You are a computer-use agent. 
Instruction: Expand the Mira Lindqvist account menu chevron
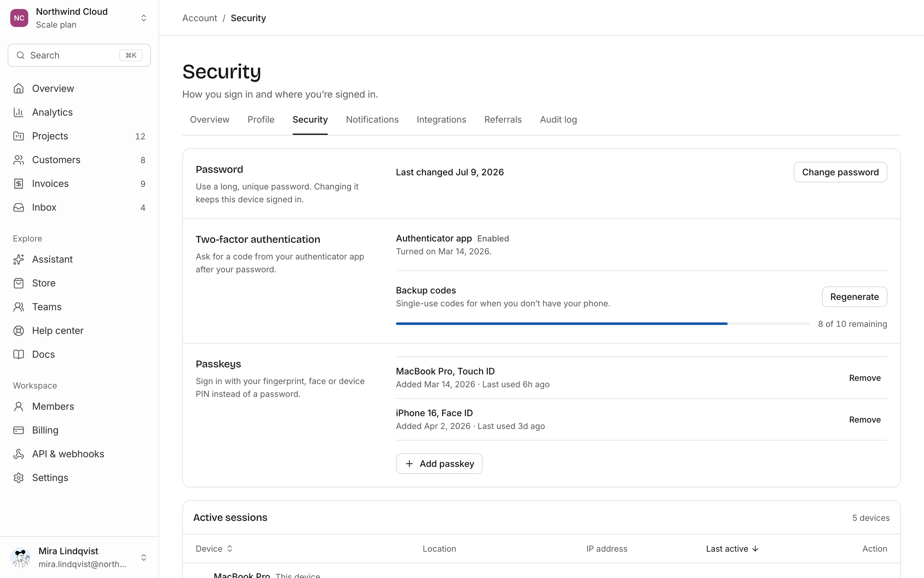click(x=143, y=557)
